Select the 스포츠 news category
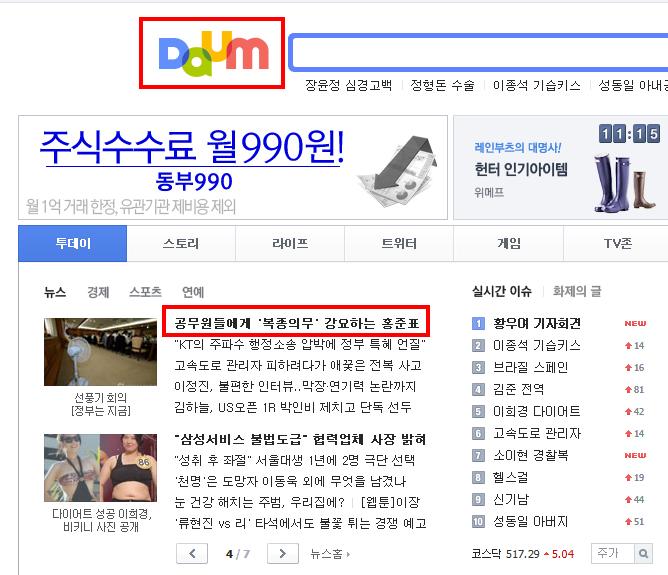Viewport: 668px width, 575px height. pyautogui.click(x=145, y=292)
